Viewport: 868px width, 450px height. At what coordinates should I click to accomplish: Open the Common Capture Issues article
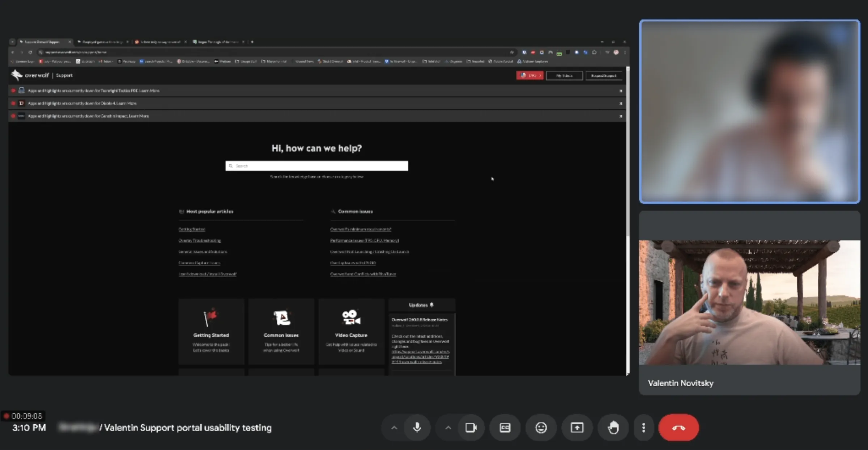(x=199, y=263)
